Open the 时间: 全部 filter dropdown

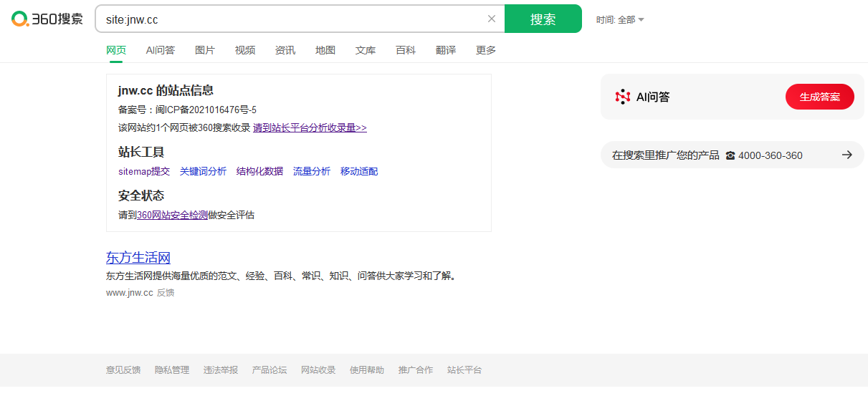point(620,20)
